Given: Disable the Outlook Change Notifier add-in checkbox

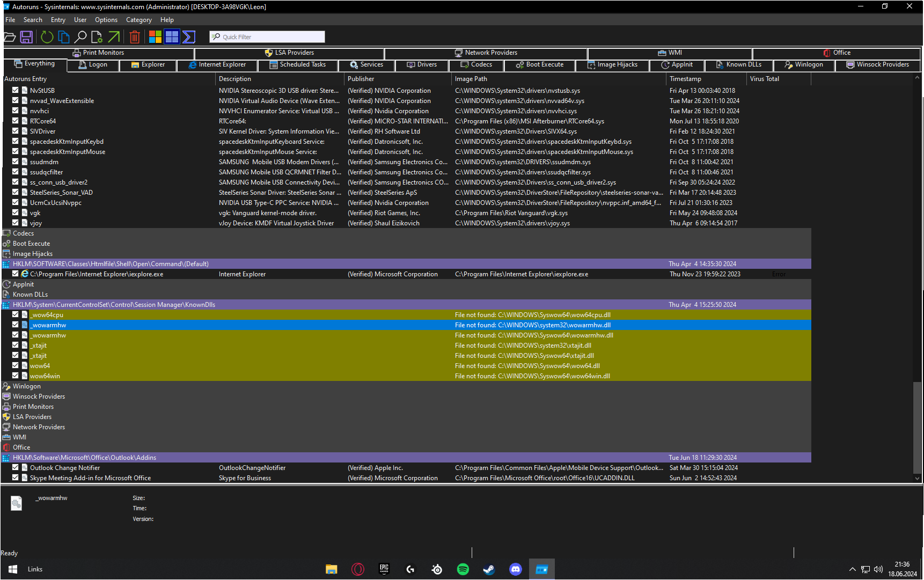Looking at the screenshot, I should 16,468.
